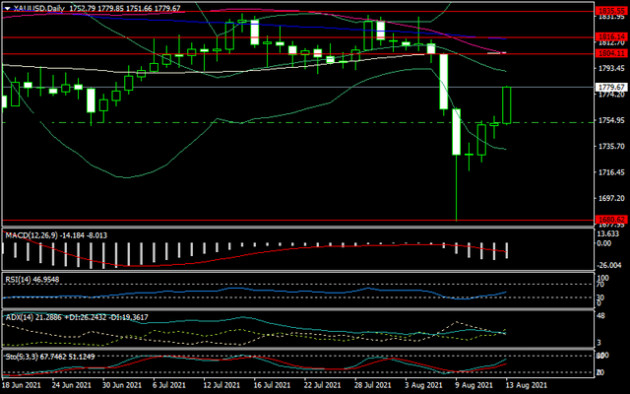
Task: Select the 18 Jun 2021 date marker
Action: (x=21, y=385)
